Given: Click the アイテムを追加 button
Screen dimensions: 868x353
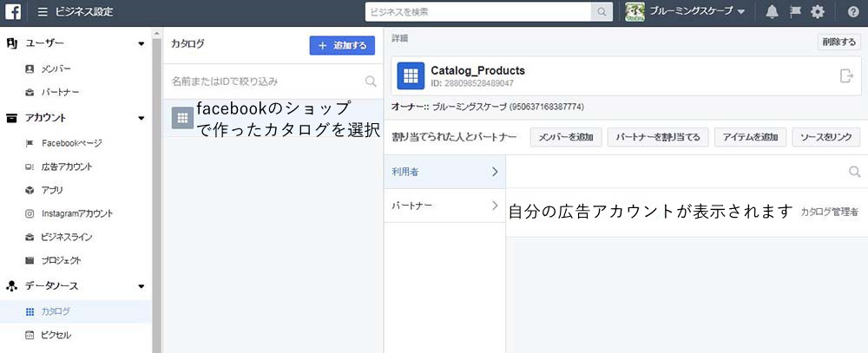Looking at the screenshot, I should click(750, 138).
